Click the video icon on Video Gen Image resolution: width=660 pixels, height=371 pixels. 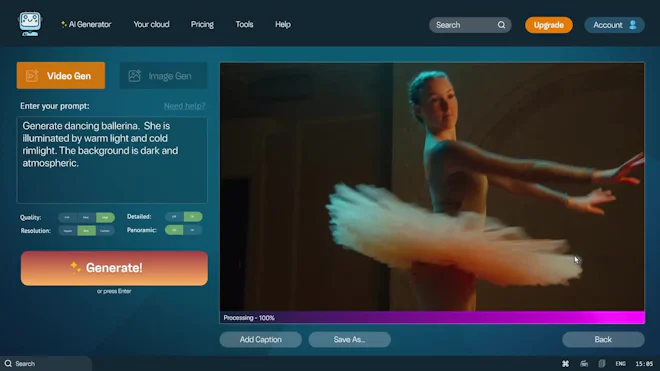coord(32,76)
